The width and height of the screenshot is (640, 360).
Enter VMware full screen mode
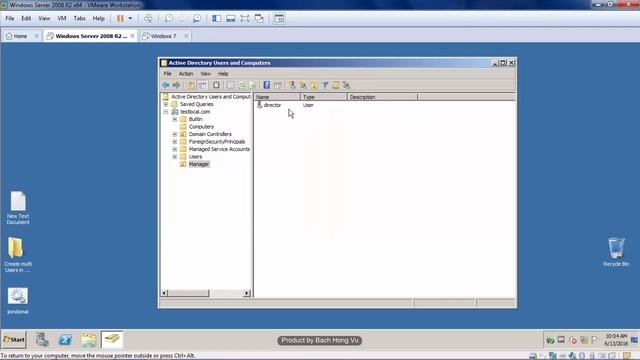pyautogui.click(x=244, y=18)
